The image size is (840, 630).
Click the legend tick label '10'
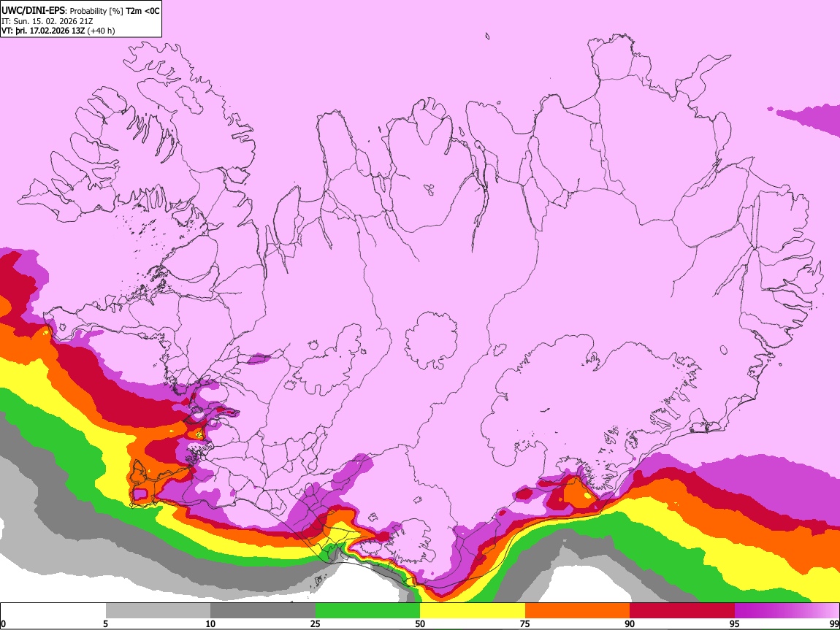pyautogui.click(x=210, y=624)
